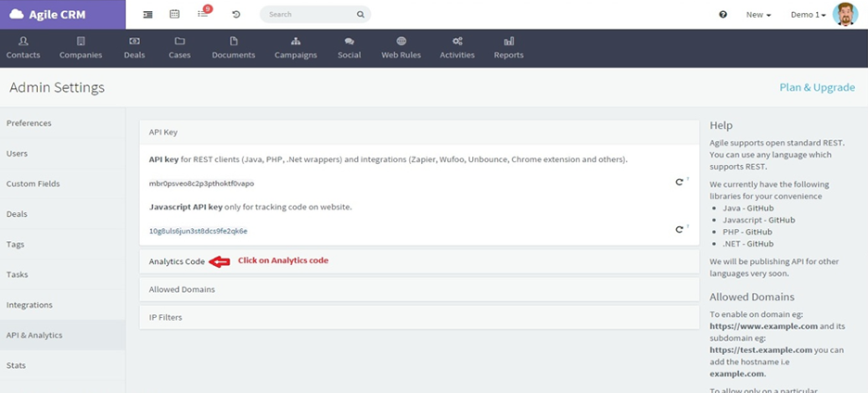Open the PHP - GitHub library link

click(x=747, y=232)
